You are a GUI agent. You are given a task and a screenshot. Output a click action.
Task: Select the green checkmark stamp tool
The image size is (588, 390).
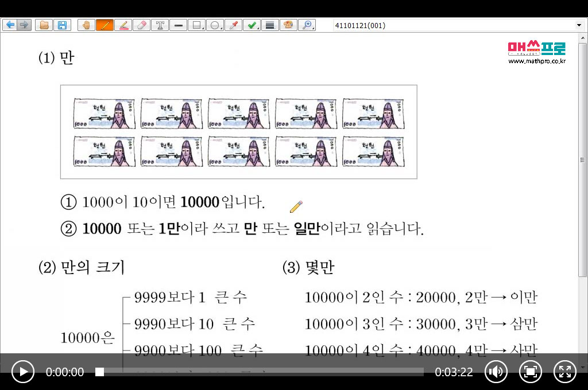pyautogui.click(x=252, y=25)
